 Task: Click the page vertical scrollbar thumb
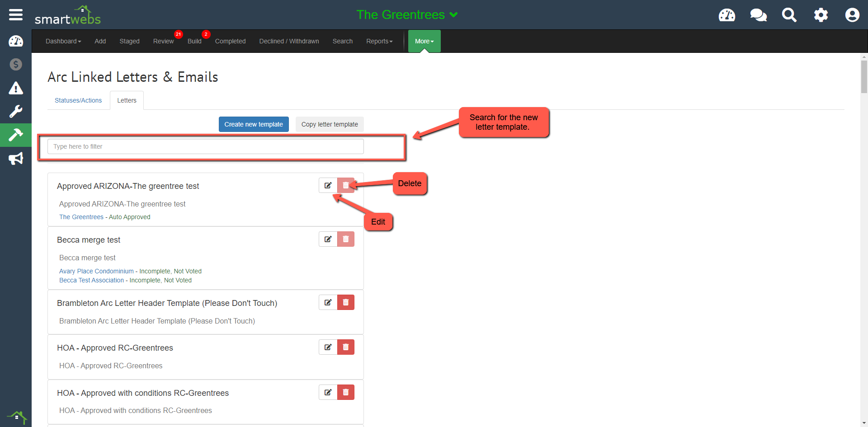864,76
